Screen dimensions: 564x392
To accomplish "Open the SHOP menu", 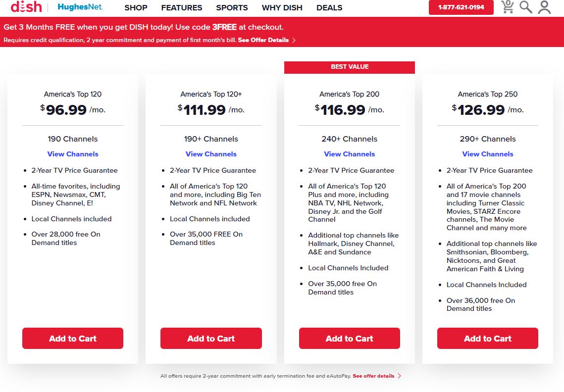I will coord(136,8).
